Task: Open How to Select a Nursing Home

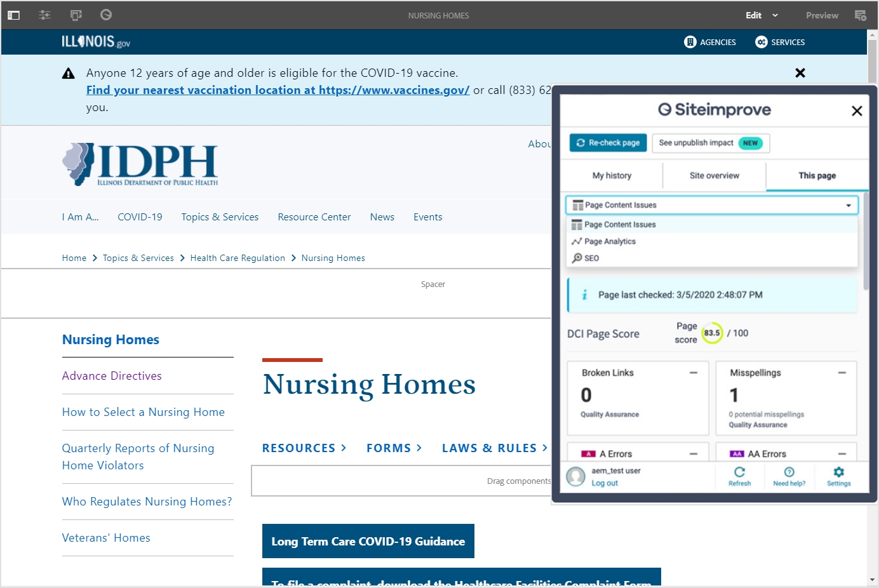Action: click(144, 412)
